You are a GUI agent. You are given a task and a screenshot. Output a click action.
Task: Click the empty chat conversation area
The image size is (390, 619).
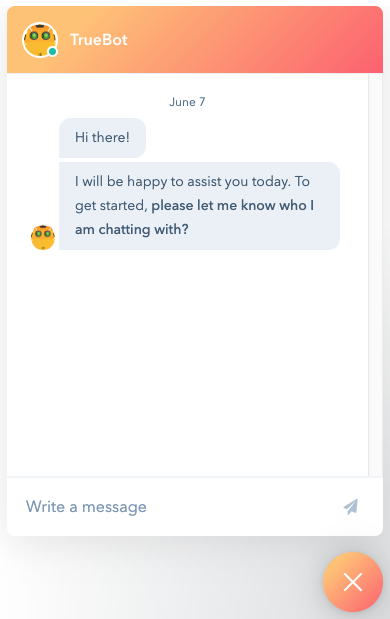click(x=188, y=363)
